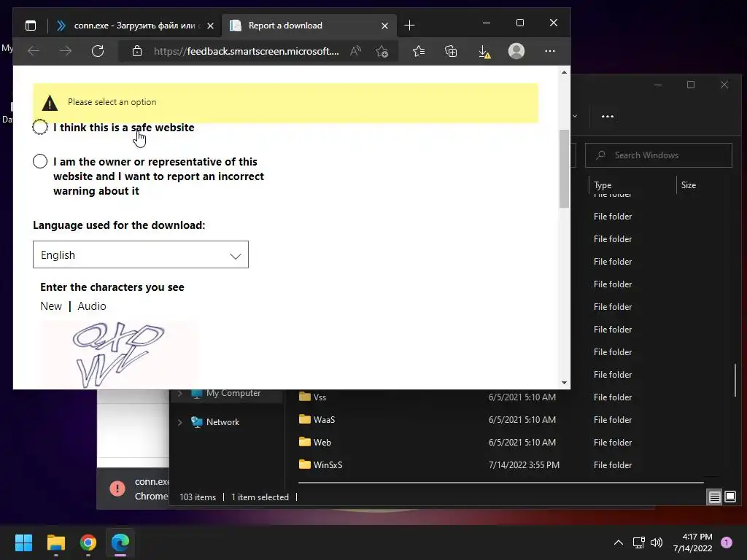Show hidden system tray icons
747x560 pixels.
619,542
